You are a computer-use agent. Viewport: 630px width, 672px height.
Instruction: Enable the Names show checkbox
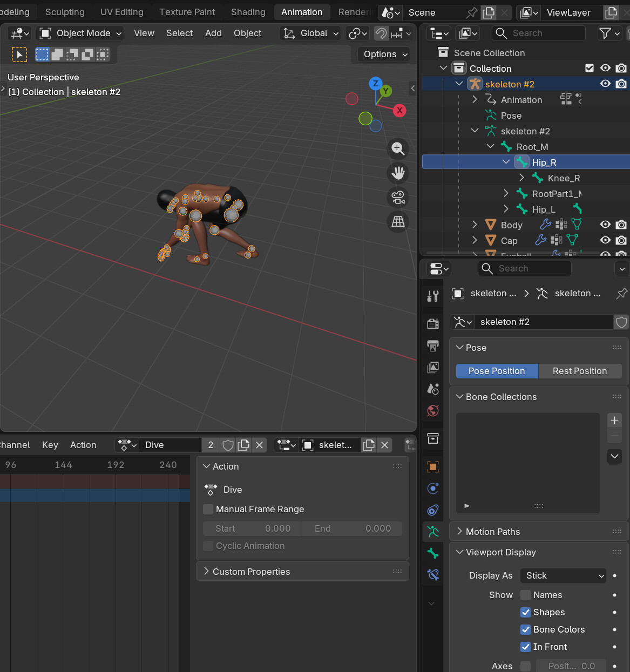click(525, 595)
